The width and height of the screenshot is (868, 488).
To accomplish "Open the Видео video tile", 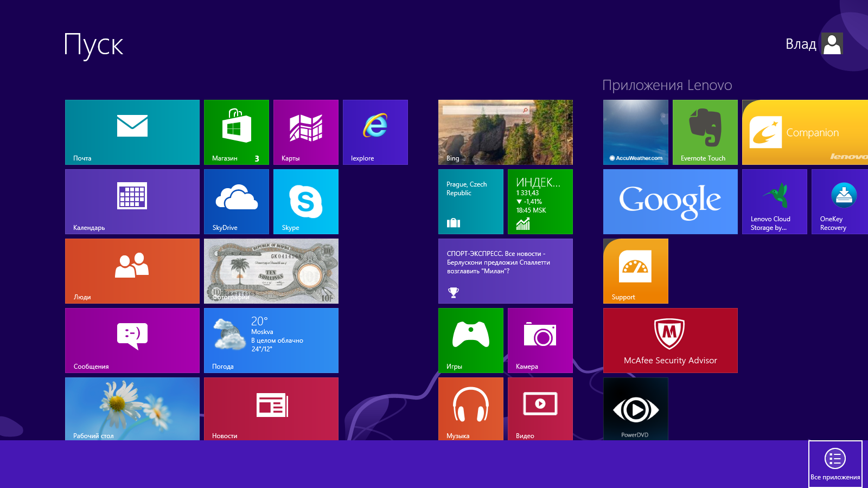I will click(540, 409).
